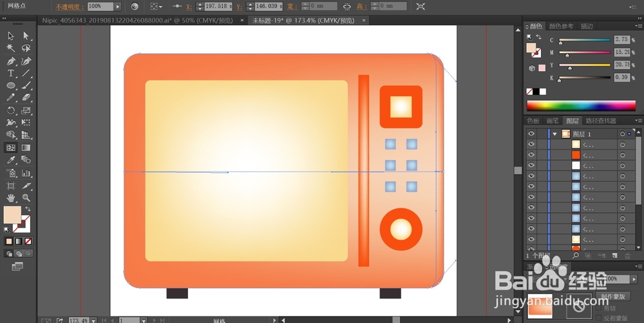Click the 制作蒙版 button
The image size is (644, 323).
[x=614, y=297]
